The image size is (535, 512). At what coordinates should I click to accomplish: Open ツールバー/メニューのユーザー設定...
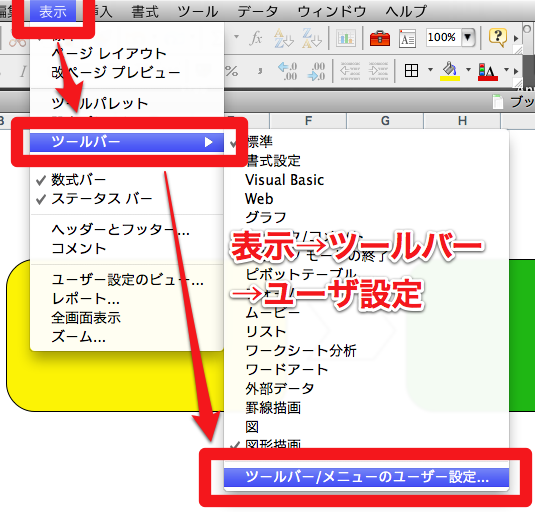pyautogui.click(x=366, y=477)
